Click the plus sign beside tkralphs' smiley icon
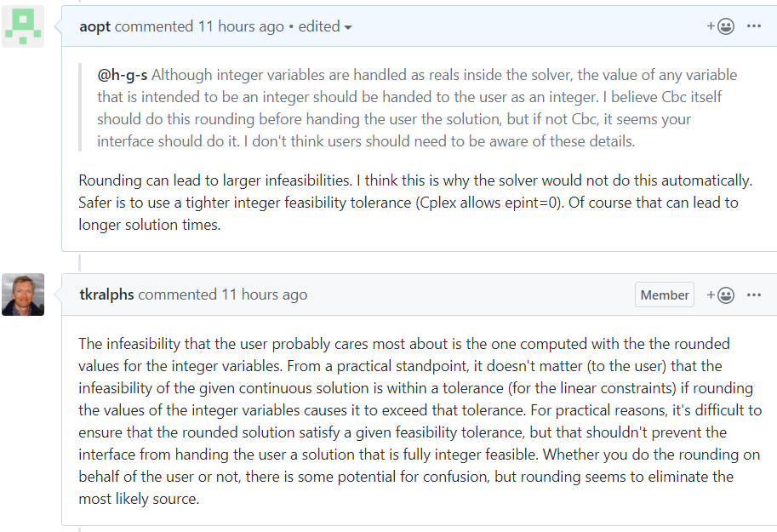777x532 pixels. (711, 295)
